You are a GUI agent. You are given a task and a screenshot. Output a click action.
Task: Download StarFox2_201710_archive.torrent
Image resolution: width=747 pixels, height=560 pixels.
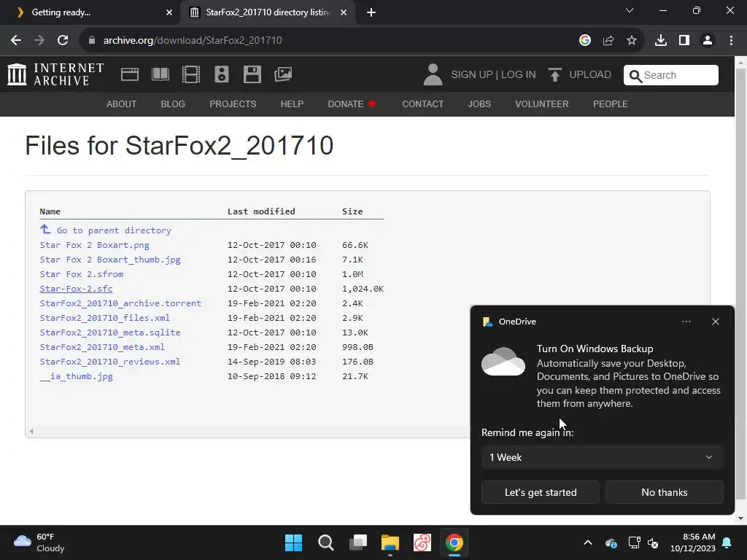120,303
